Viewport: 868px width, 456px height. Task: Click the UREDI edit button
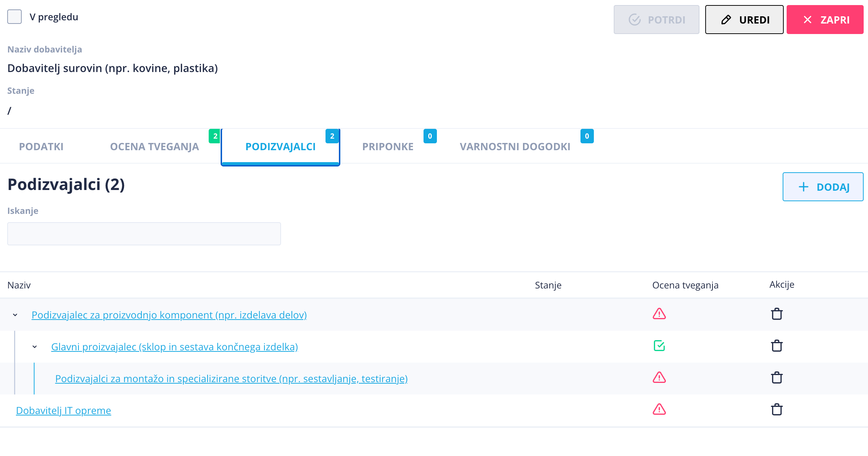pos(744,20)
